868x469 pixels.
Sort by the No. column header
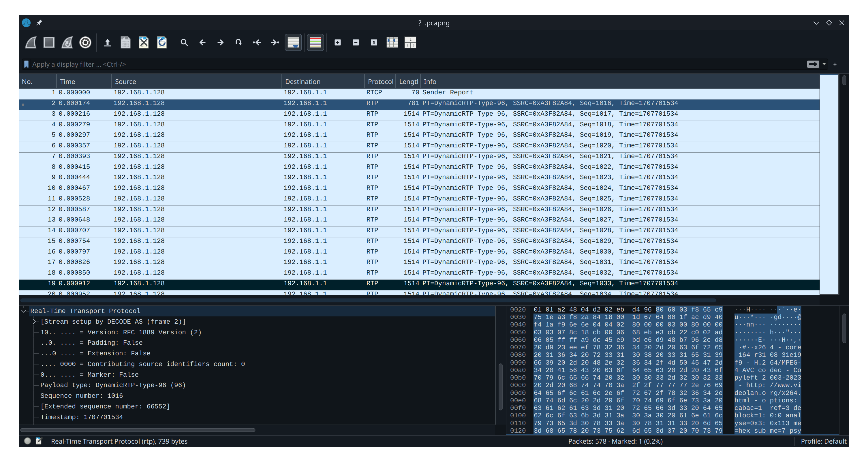click(x=37, y=82)
